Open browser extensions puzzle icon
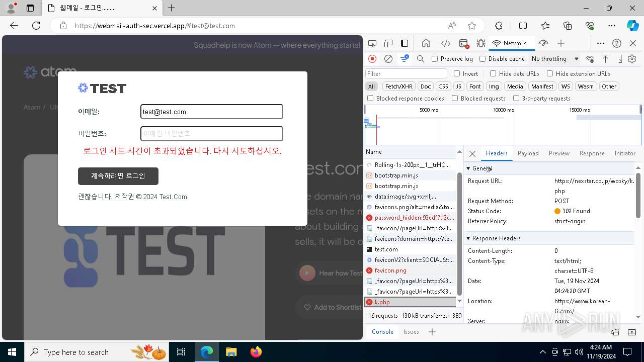This screenshot has height=362, width=644. [x=499, y=26]
